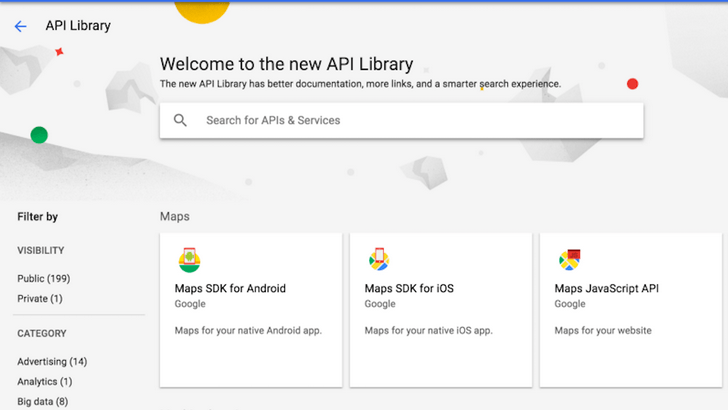Viewport: 728px width, 410px height.
Task: Click the 'Filter by' label
Action: [x=38, y=217]
